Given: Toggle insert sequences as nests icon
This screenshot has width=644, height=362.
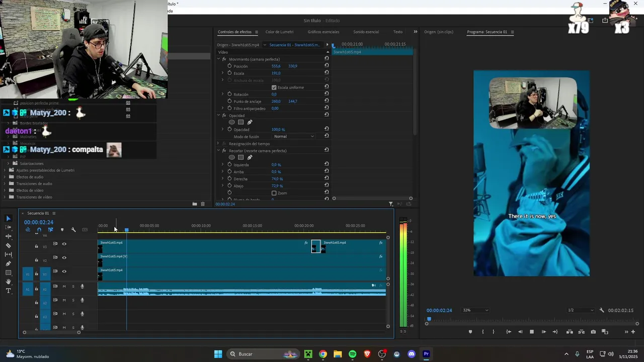Looking at the screenshot, I should [x=28, y=230].
